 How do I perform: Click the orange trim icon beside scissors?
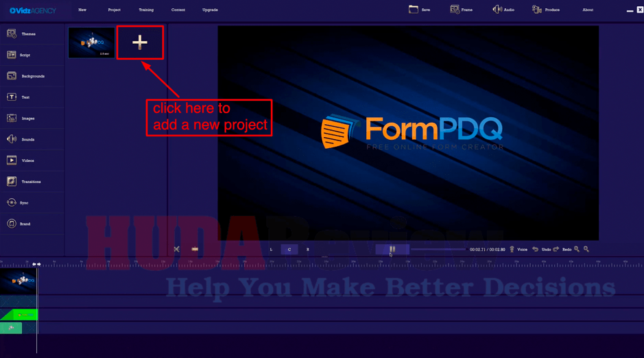point(195,249)
